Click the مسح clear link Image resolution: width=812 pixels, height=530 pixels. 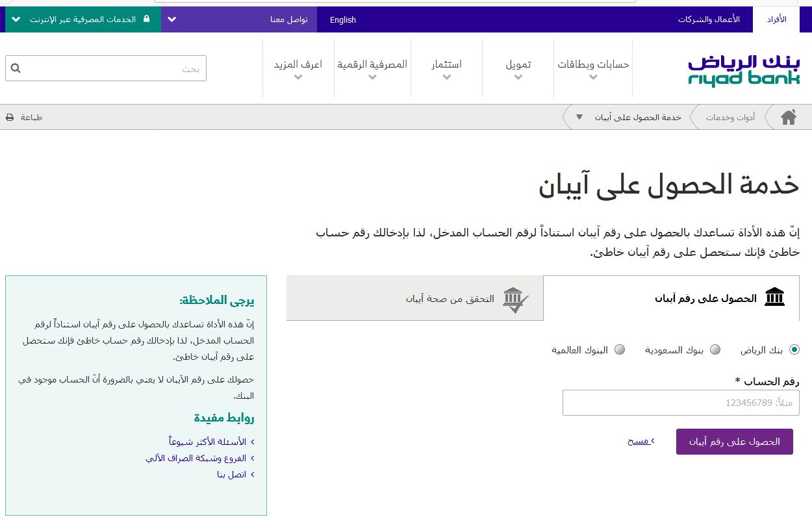coord(640,440)
